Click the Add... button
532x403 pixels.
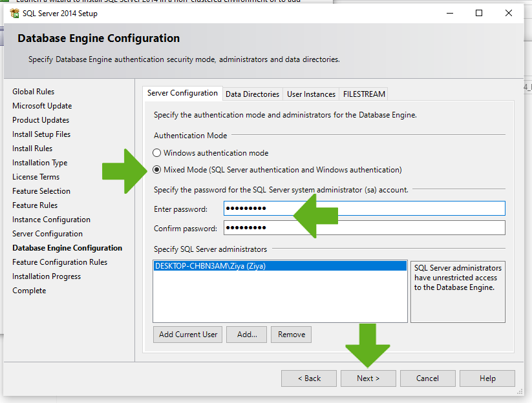247,335
